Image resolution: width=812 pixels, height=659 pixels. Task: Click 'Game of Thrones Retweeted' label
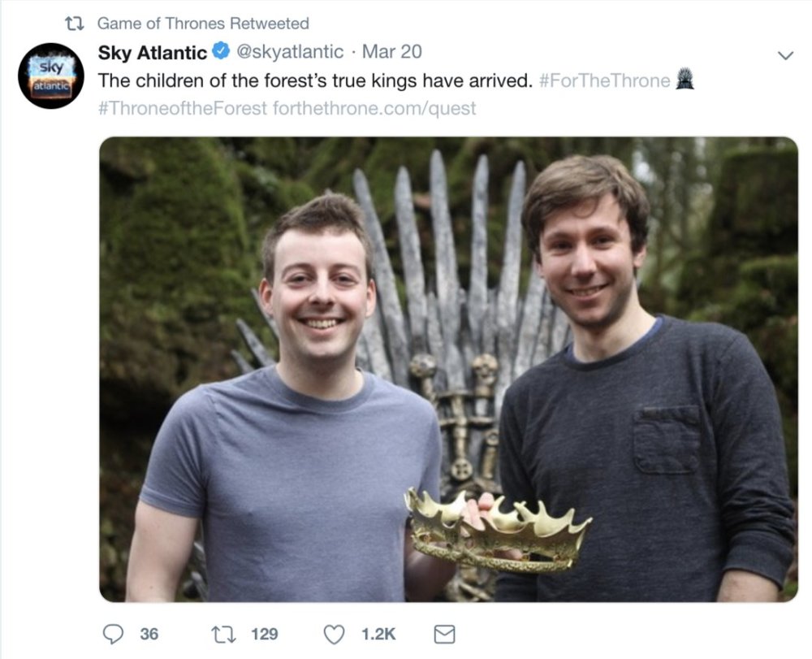pyautogui.click(x=203, y=24)
